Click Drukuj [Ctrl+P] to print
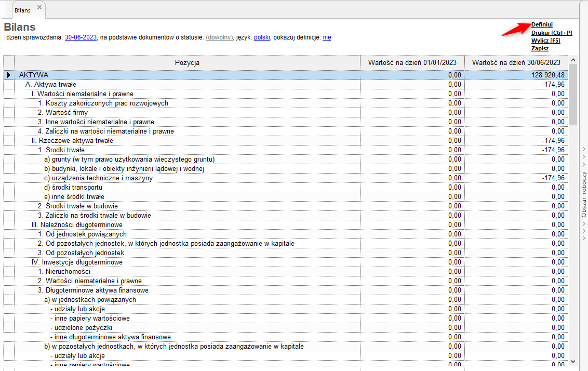Image resolution: width=588 pixels, height=371 pixels. [x=551, y=33]
